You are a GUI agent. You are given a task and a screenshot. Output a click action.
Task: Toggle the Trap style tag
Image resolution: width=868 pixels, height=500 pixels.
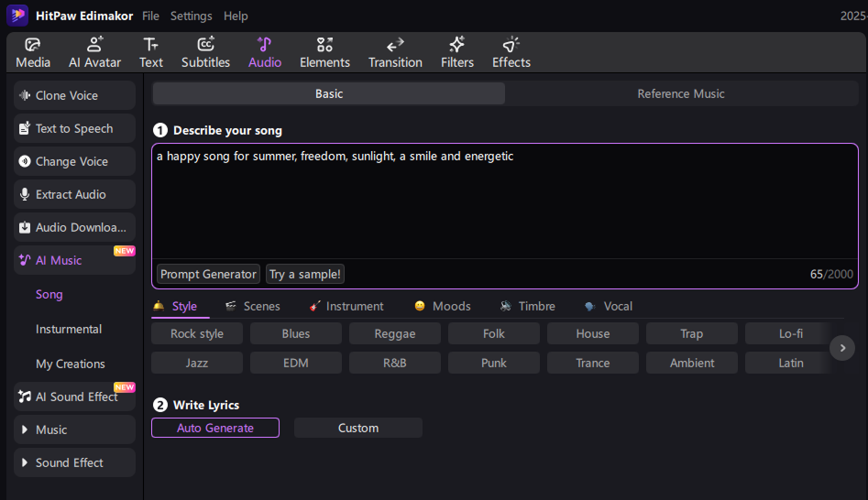(692, 333)
